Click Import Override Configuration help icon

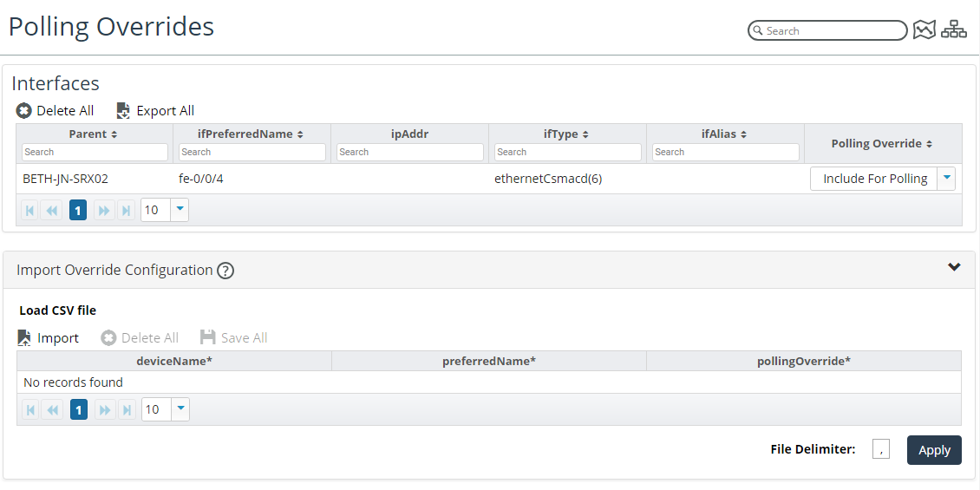(225, 271)
